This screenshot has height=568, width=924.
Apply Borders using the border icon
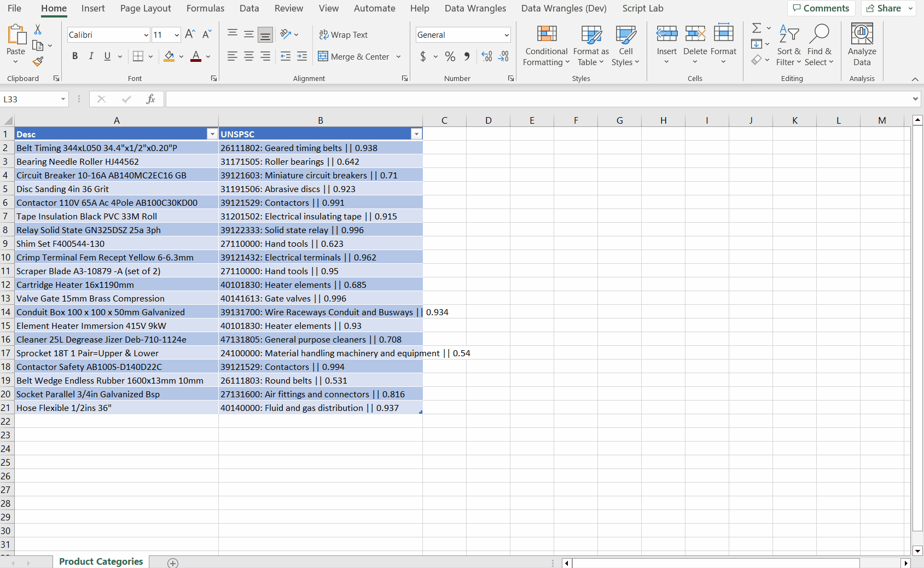[x=138, y=56]
